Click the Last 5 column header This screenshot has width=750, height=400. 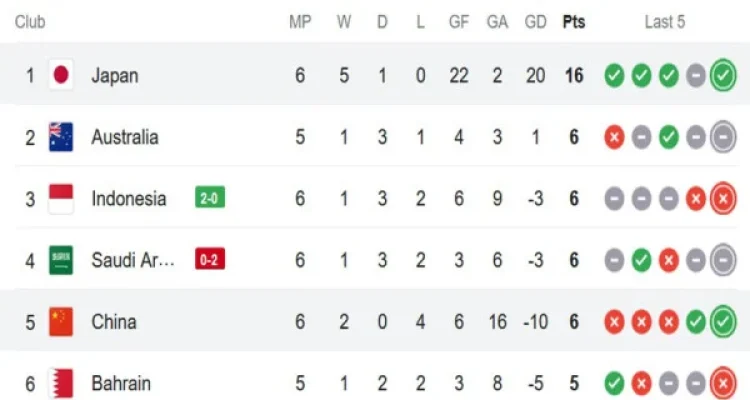664,22
